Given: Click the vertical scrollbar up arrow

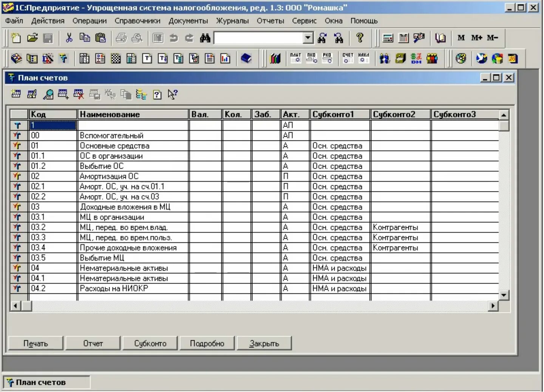Looking at the screenshot, I should 504,114.
